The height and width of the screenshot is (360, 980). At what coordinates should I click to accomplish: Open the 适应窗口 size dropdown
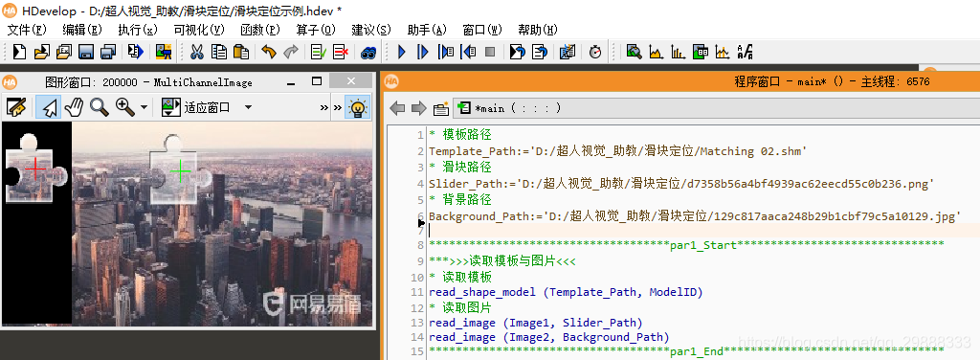(248, 107)
